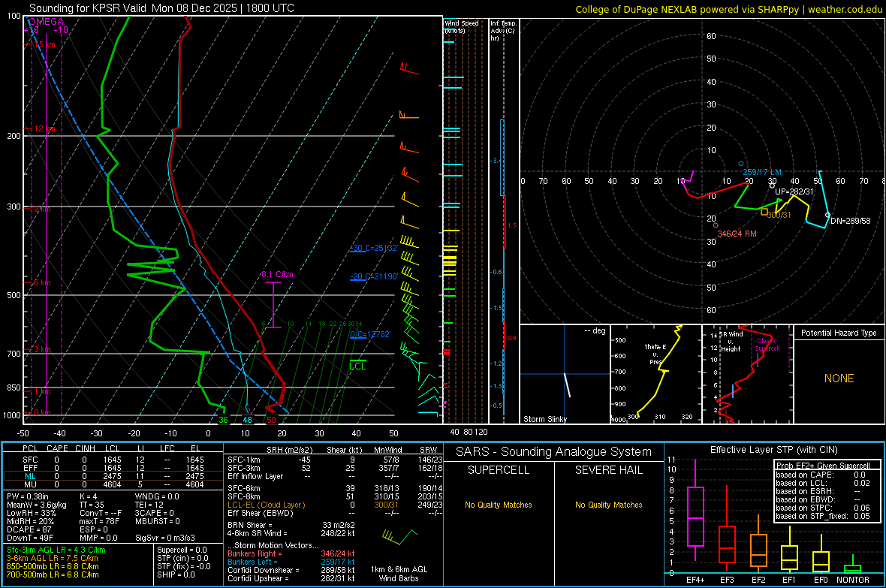Click the 'DN=289/58' hodograph label
Viewport: 886px width, 588px height.
point(851,221)
